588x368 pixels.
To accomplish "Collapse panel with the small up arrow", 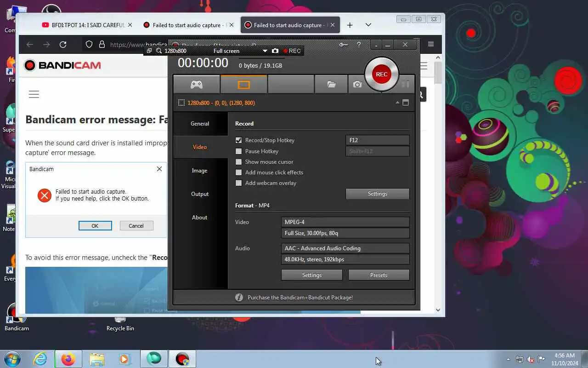I will pos(397,103).
